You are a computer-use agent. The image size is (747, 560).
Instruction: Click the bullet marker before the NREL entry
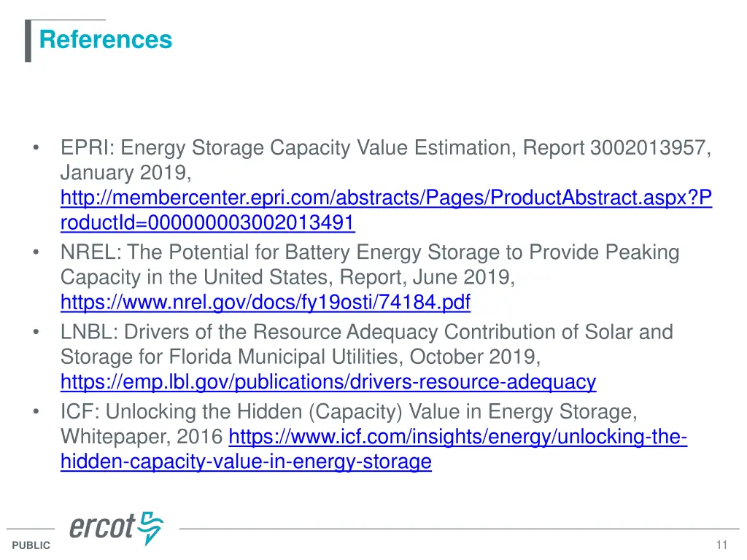[36, 253]
